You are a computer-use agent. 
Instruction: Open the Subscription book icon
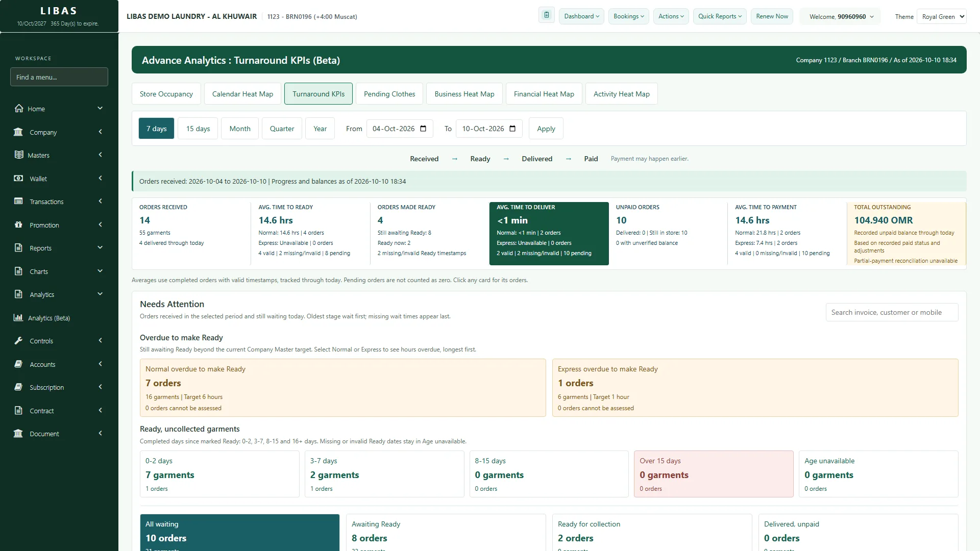pos(18,387)
